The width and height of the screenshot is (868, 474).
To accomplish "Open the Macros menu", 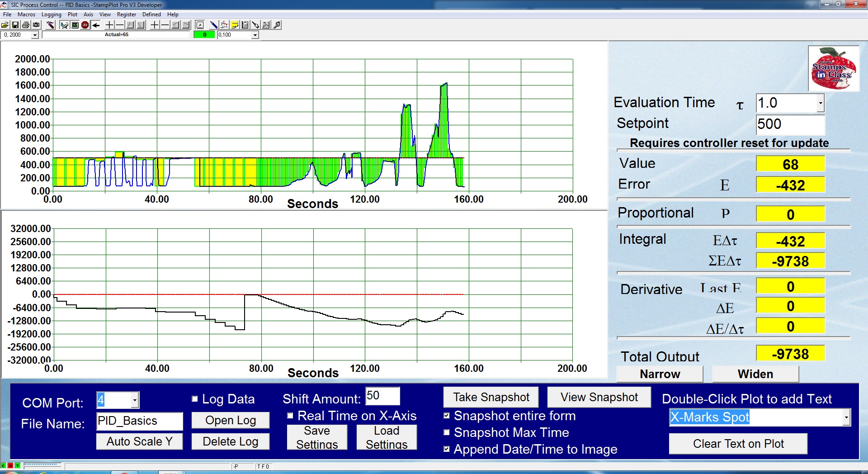I will click(26, 14).
